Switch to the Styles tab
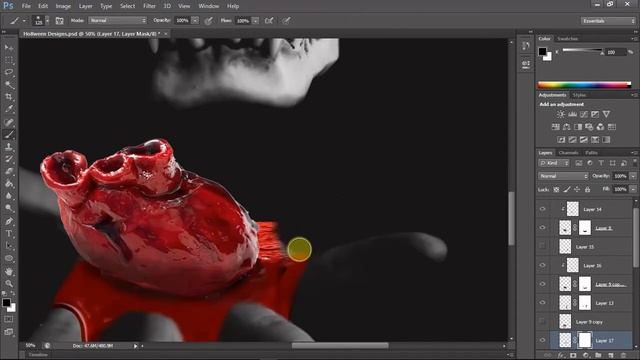This screenshot has width=640, height=360. tap(579, 95)
